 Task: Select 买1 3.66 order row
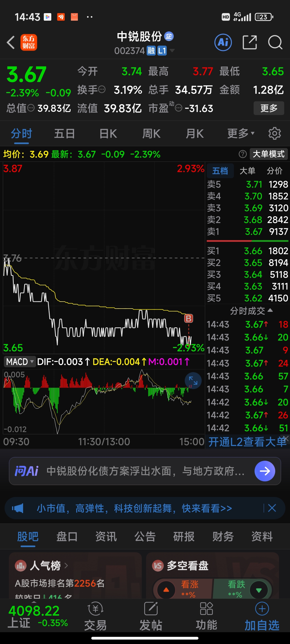click(248, 251)
